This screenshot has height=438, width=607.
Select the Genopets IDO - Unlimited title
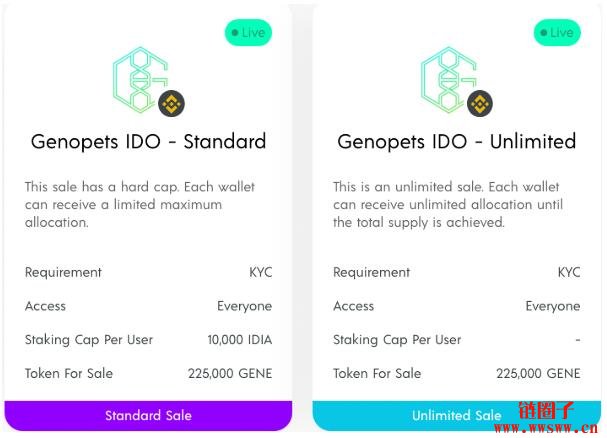[x=457, y=142]
